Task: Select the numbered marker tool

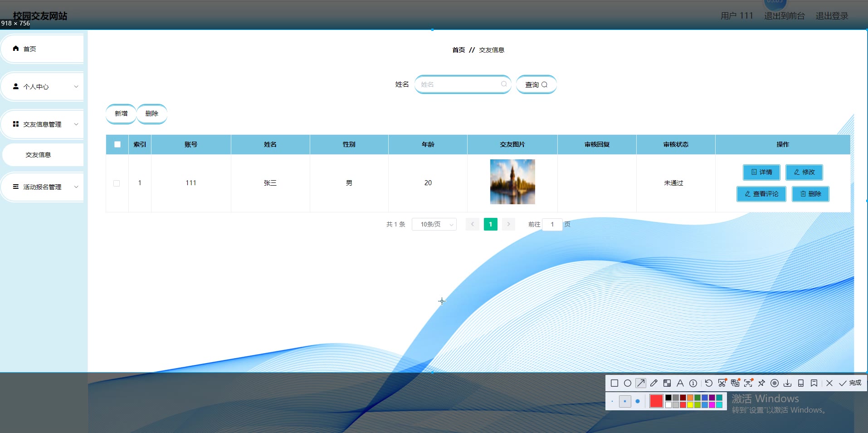Action: [x=693, y=383]
